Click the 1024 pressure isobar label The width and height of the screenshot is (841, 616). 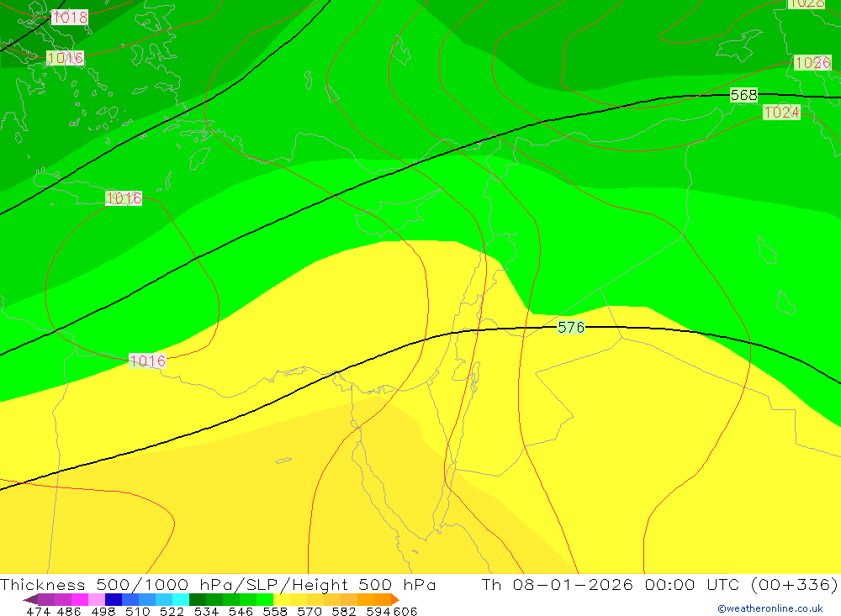[x=781, y=112]
